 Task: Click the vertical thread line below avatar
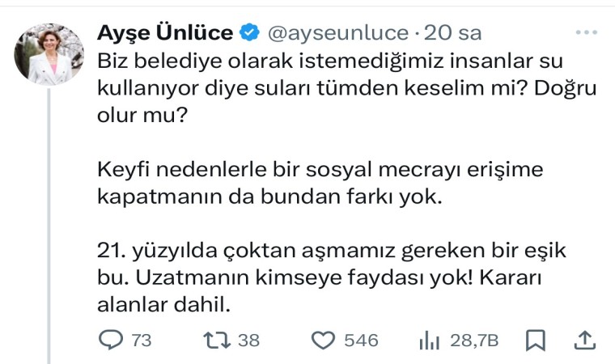[50, 226]
